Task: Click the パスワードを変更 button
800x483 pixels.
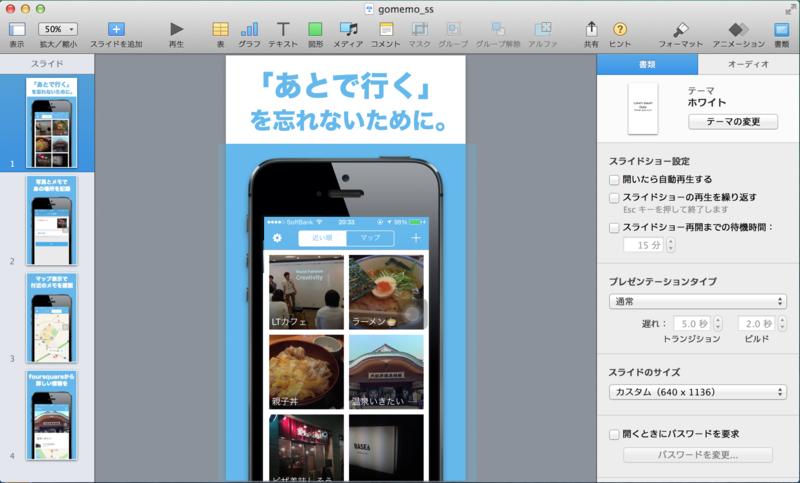Action: (x=697, y=454)
